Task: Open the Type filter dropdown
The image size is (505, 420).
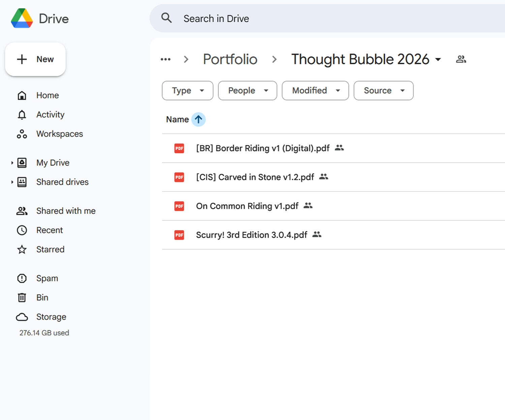Action: (x=187, y=91)
